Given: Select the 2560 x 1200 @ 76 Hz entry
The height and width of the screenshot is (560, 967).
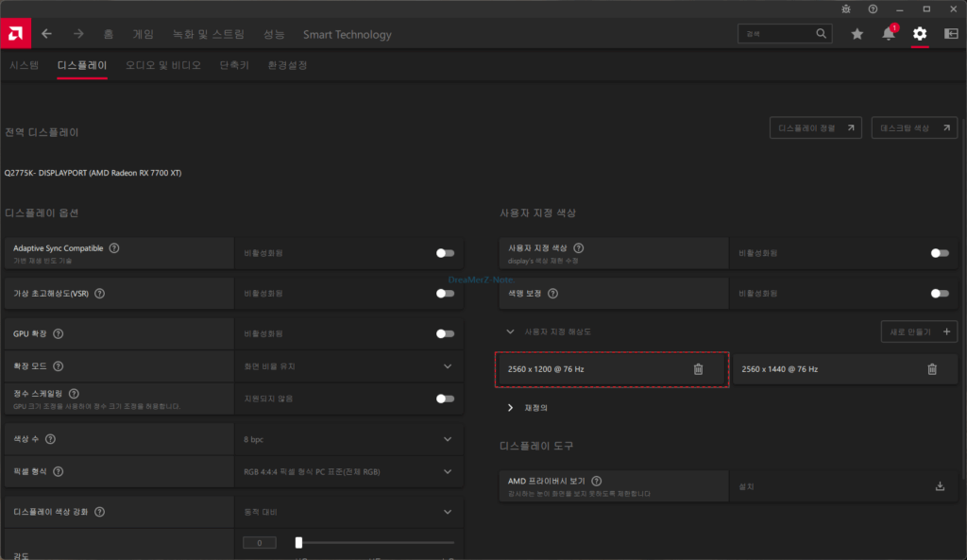Looking at the screenshot, I should (x=612, y=369).
